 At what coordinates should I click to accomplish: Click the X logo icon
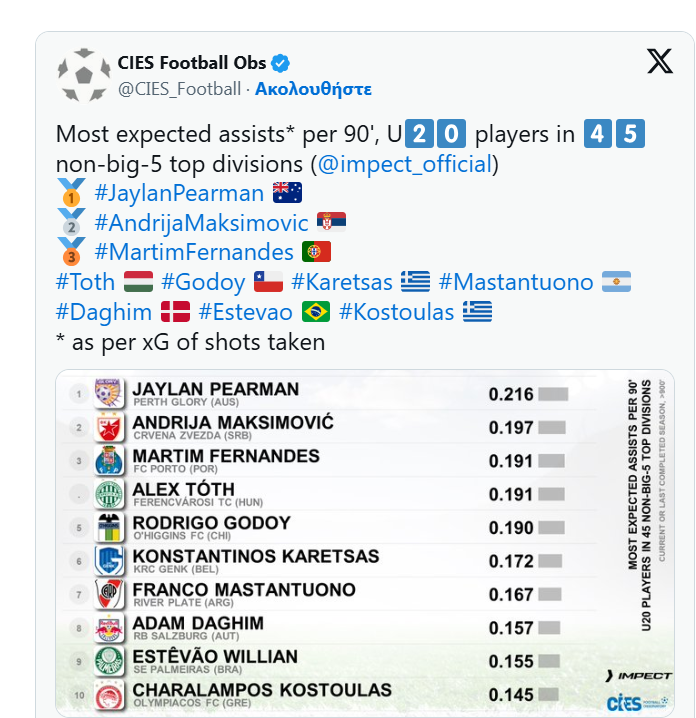click(660, 61)
